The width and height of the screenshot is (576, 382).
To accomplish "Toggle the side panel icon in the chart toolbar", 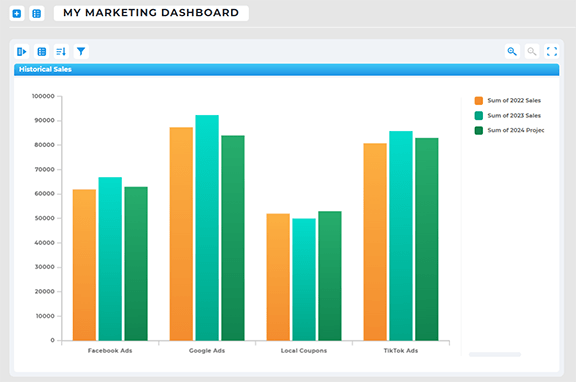I will (x=22, y=51).
